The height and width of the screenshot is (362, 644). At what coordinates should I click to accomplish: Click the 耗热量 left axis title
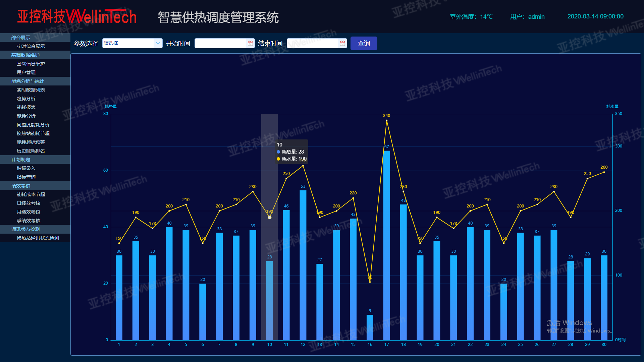click(111, 107)
